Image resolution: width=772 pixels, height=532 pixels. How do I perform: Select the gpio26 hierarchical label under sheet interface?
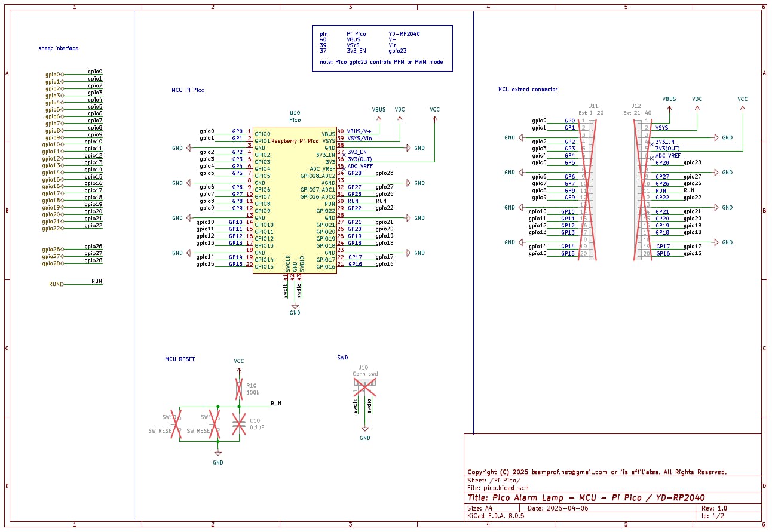(52, 250)
